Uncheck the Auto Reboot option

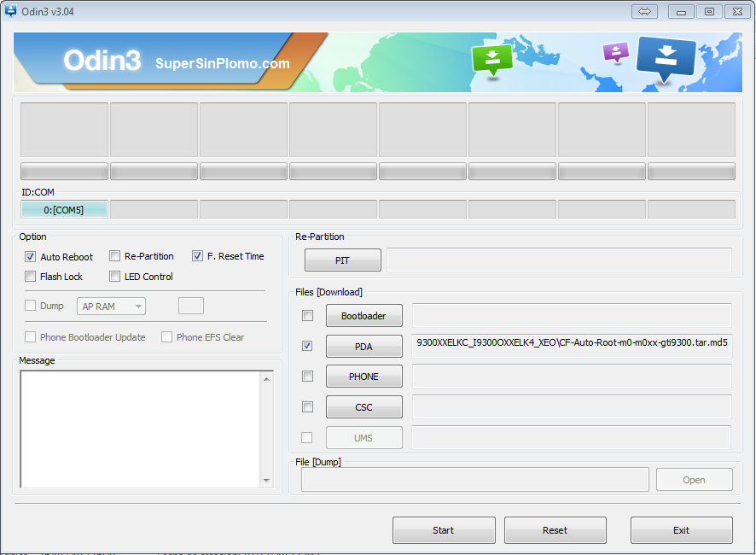tap(31, 257)
